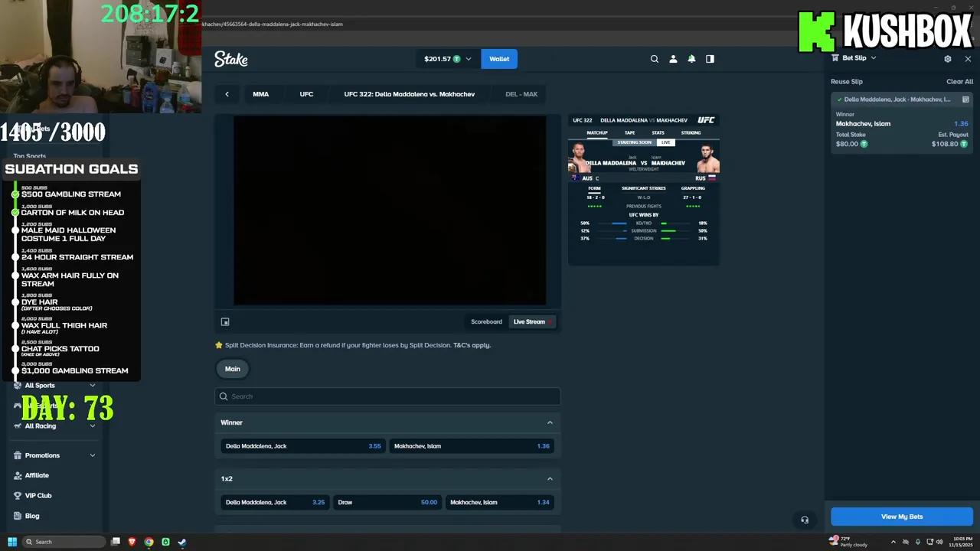Select the TAPE tab in the widget
Screen dimensions: 980x551
coord(629,132)
